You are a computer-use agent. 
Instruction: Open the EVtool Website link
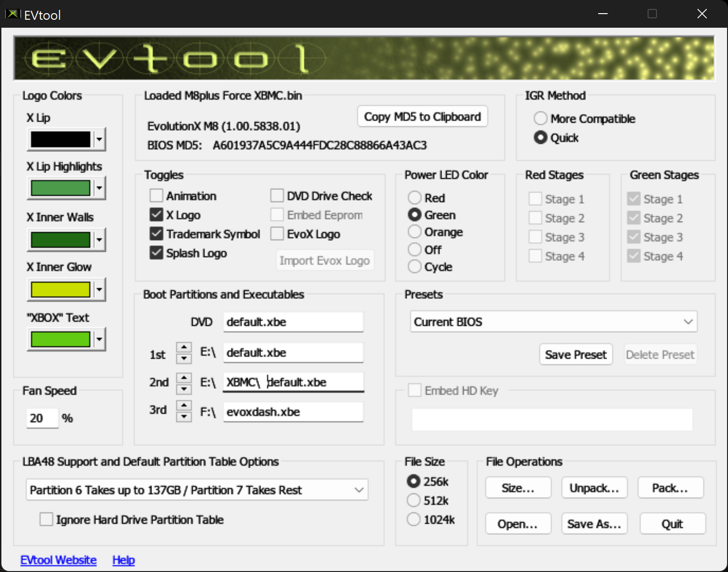[x=58, y=560]
